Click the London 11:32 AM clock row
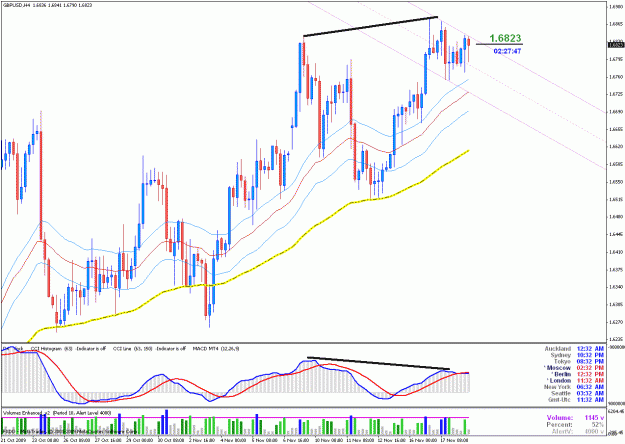The height and width of the screenshot is (444, 625). coord(576,381)
